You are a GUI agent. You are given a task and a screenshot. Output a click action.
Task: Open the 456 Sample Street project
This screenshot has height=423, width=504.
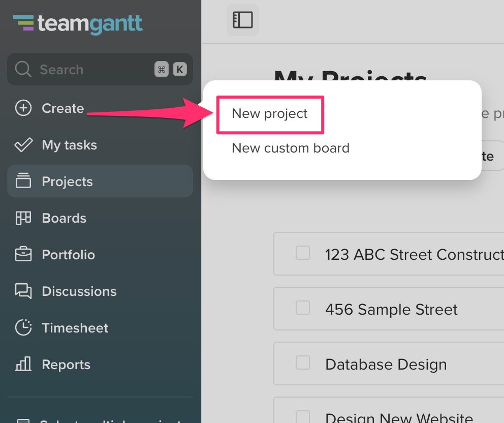(x=391, y=310)
